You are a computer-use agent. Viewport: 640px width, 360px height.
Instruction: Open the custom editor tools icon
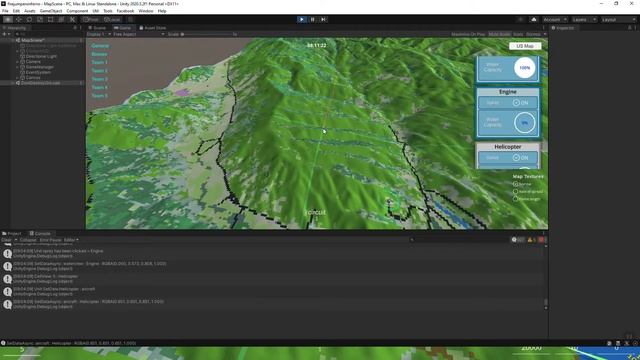click(72, 19)
